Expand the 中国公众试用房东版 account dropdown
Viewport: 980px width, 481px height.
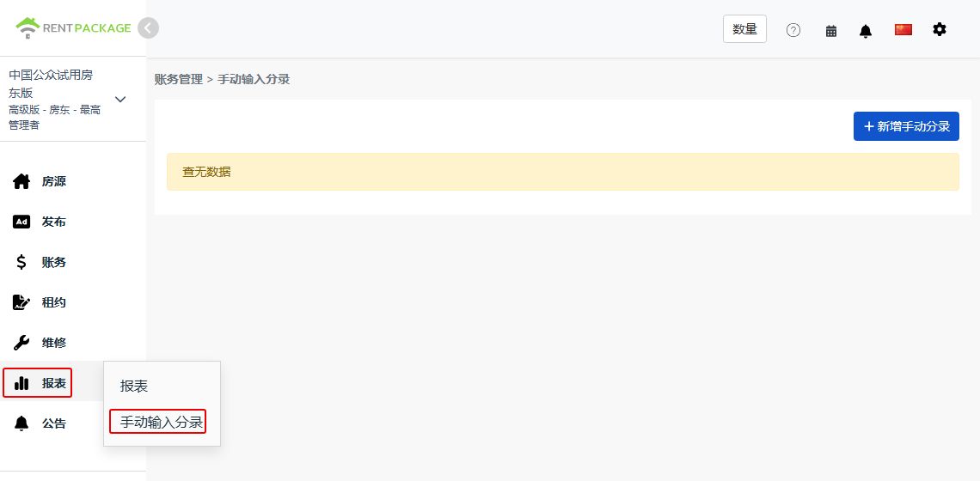[120, 100]
